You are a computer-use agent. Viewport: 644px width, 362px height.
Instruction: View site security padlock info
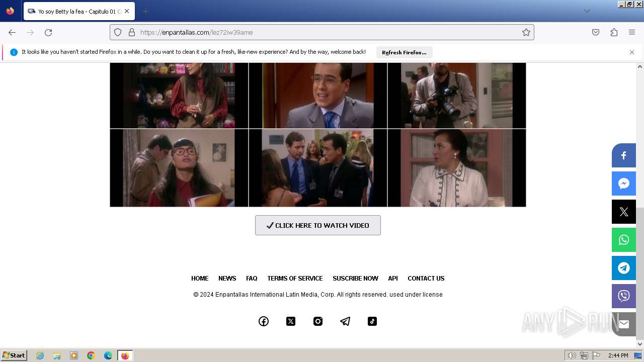[x=132, y=32]
